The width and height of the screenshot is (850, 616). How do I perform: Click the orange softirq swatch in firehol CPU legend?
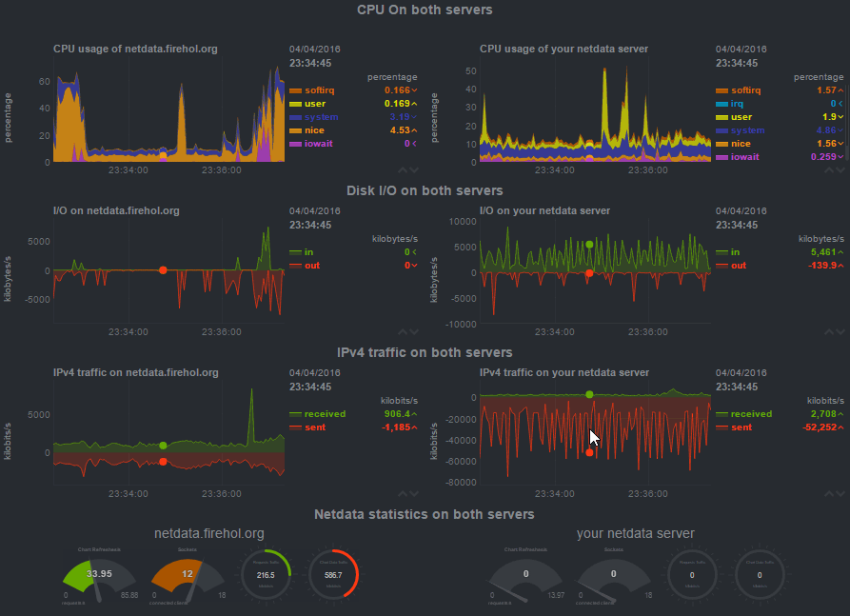click(295, 90)
